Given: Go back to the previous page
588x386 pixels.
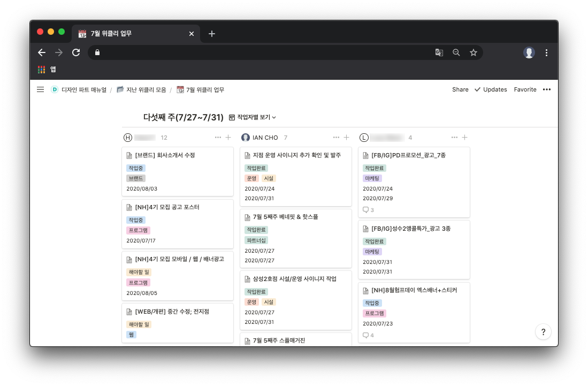Looking at the screenshot, I should [42, 52].
